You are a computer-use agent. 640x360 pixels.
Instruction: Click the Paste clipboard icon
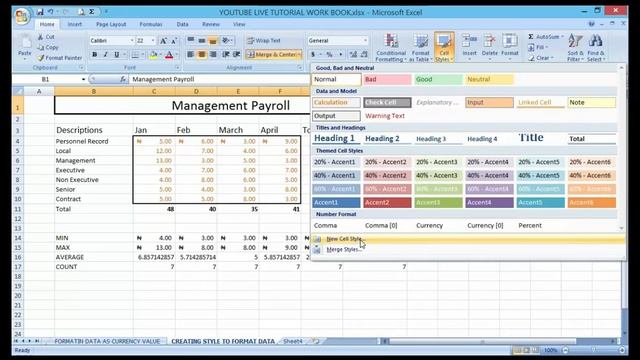coord(25,42)
